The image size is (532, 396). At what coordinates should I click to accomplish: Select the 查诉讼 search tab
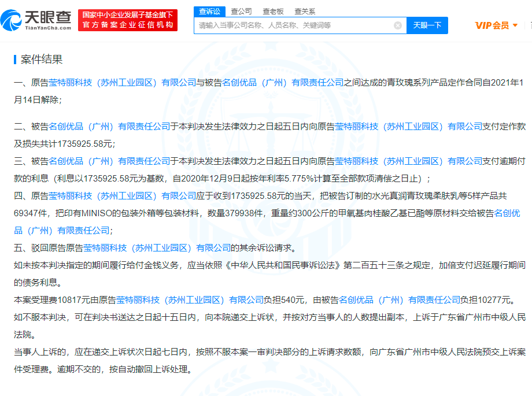point(209,12)
